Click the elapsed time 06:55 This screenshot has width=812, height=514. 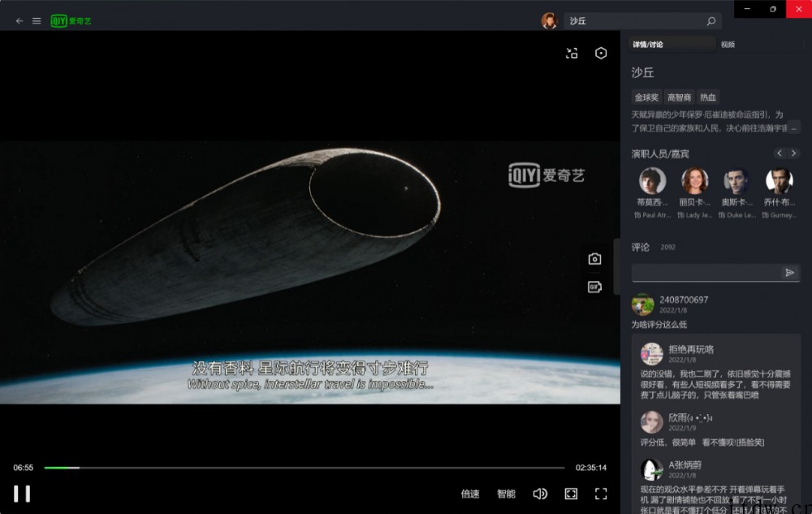(x=24, y=468)
